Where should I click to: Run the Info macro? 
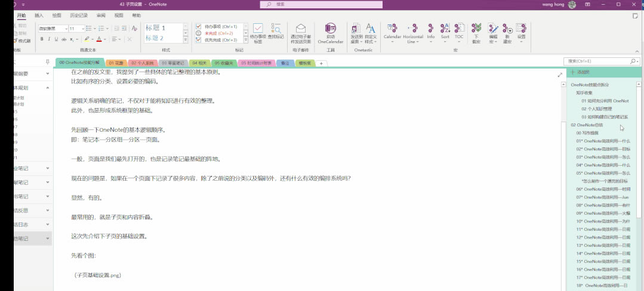430,33
